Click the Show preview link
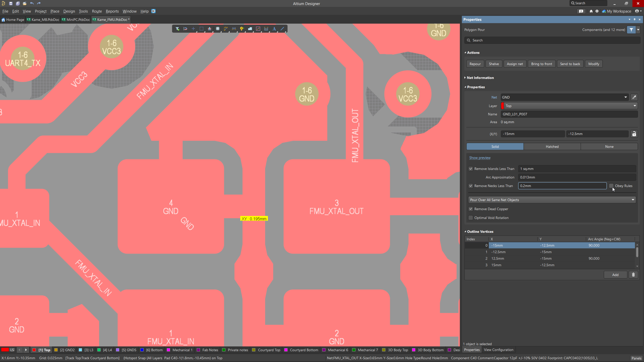Screen dimensions: 644x362 (479, 158)
